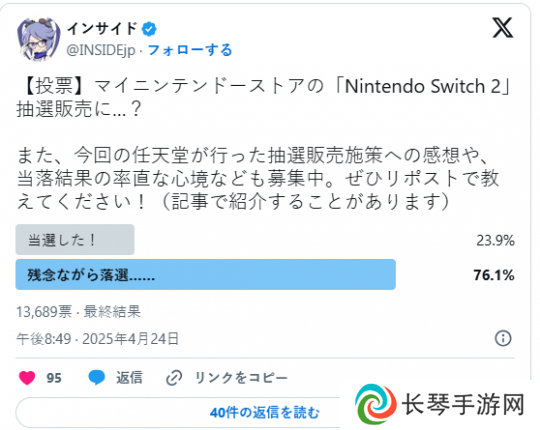Open the 午後8:49 2025年4月24日 timestamp
The image size is (540, 430).
(x=97, y=339)
